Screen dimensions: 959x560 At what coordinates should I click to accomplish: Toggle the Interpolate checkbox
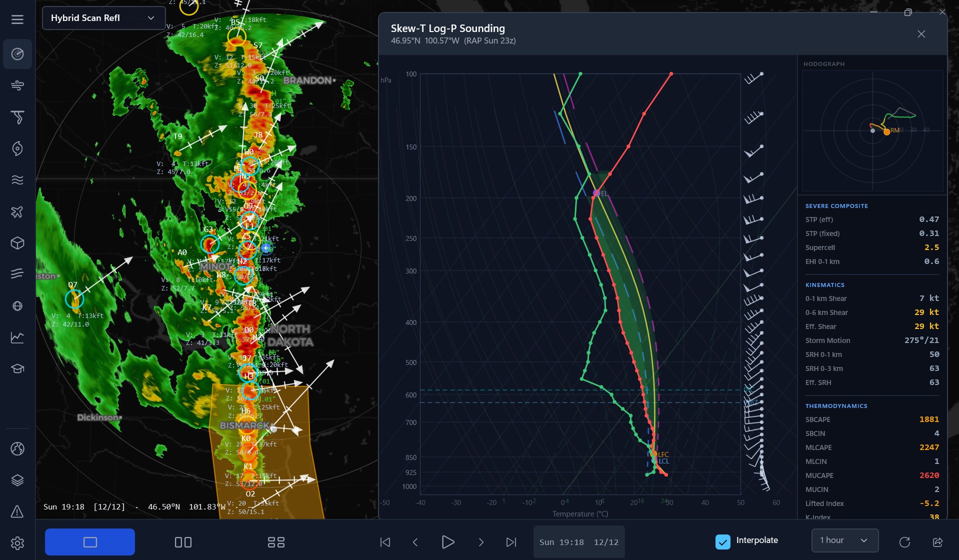click(x=723, y=541)
